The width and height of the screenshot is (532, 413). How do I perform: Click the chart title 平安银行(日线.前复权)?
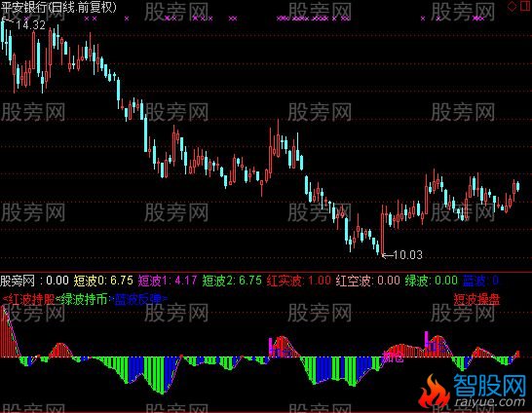tap(58, 7)
